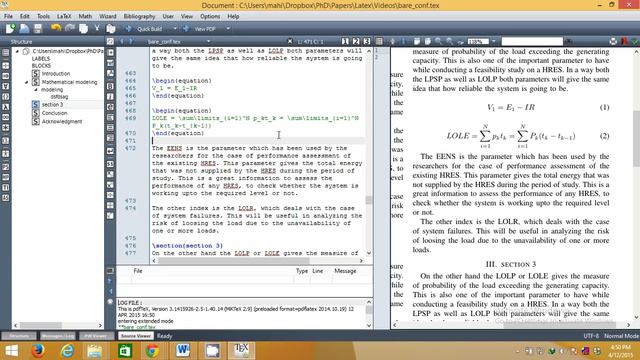Toggle Structure panel button in status bar
Screen dimensions: 640x360
click(19, 336)
